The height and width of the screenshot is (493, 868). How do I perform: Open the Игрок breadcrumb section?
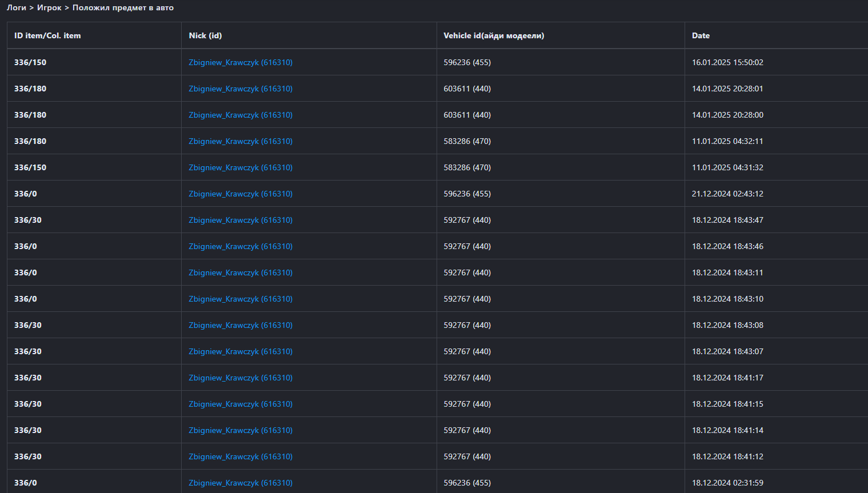click(x=49, y=7)
